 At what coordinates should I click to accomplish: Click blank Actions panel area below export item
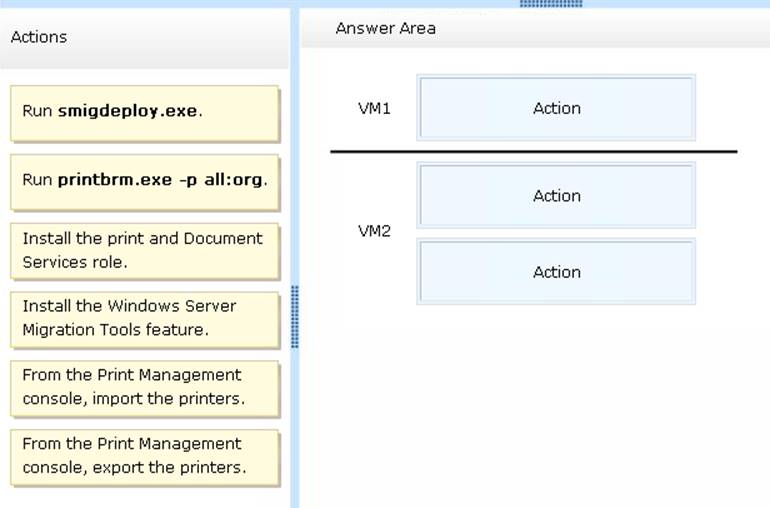(x=144, y=497)
